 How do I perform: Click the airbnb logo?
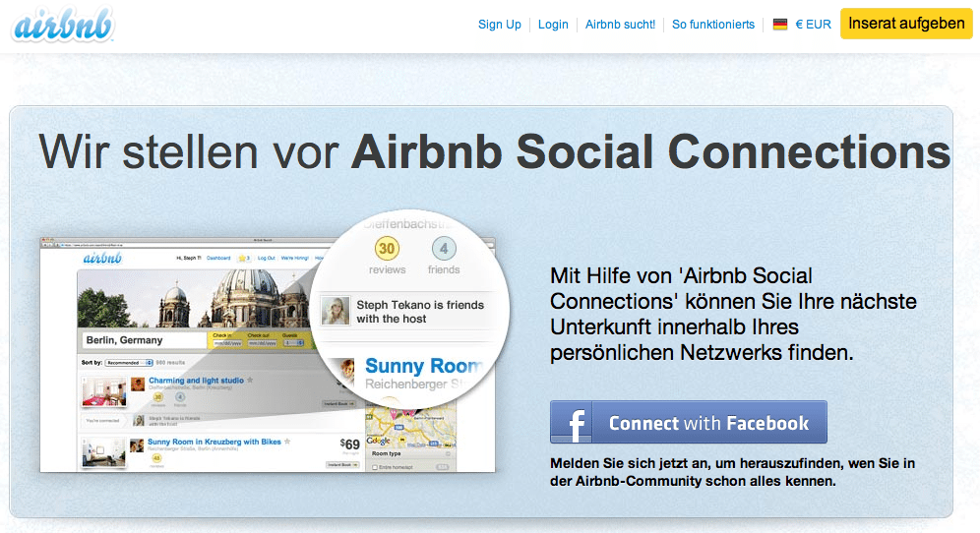point(63,25)
